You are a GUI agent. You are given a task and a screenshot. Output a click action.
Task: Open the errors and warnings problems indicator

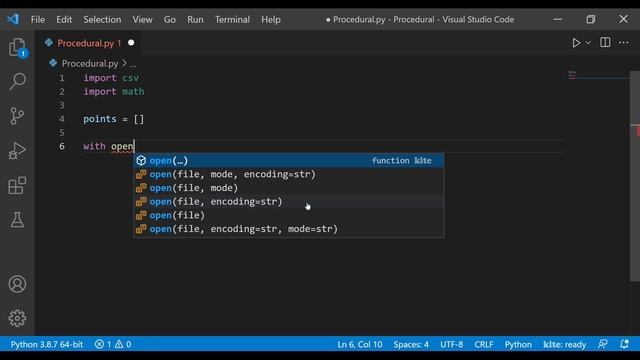113,344
